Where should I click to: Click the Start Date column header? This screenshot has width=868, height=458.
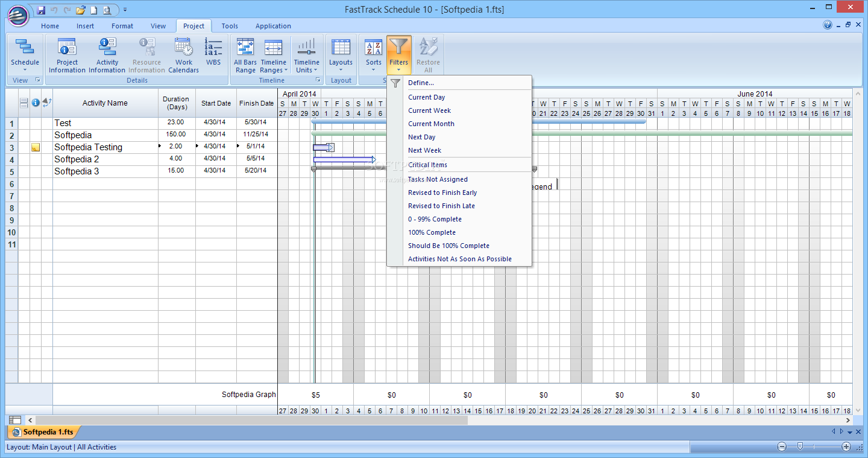tap(216, 103)
